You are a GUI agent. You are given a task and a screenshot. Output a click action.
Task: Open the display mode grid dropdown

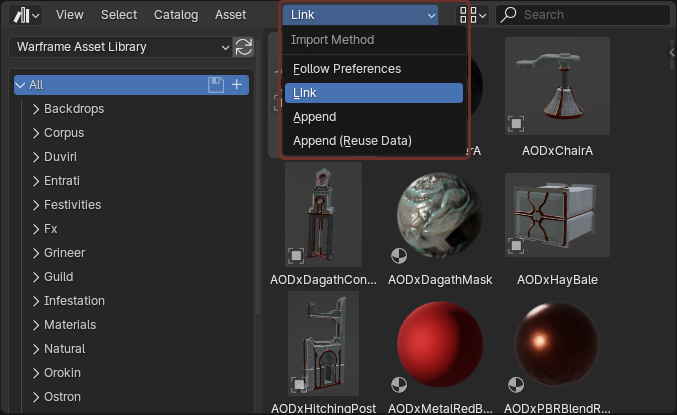coord(473,15)
